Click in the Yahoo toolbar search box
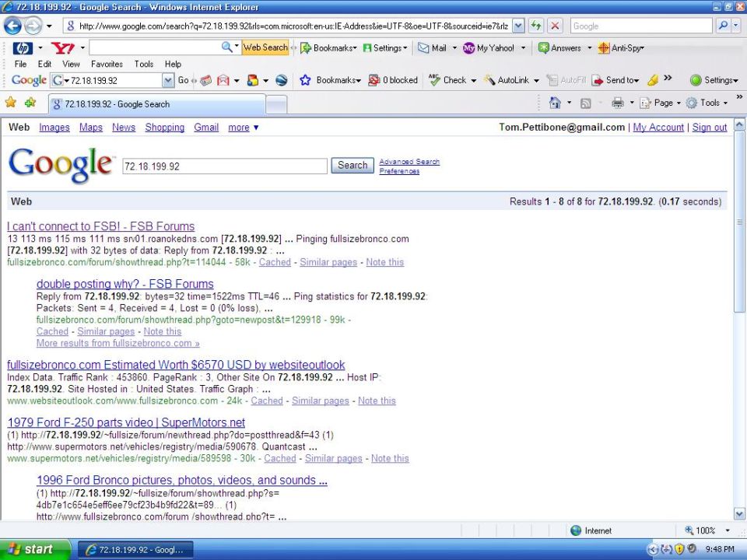 click(x=155, y=47)
